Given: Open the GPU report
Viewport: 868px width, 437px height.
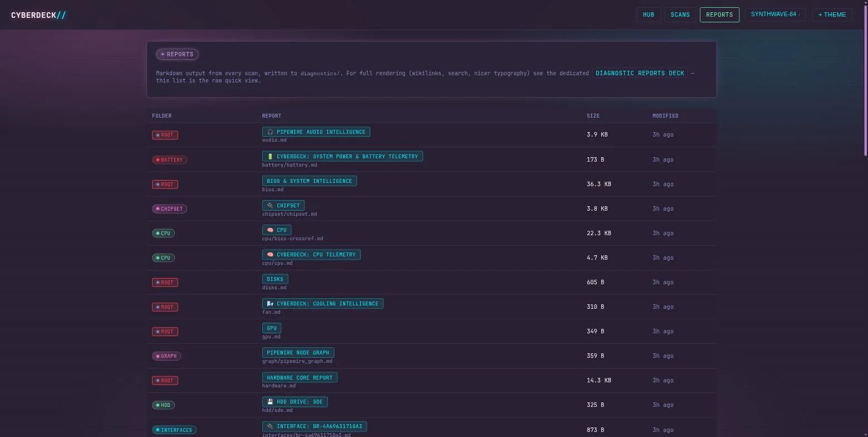Looking at the screenshot, I should (272, 328).
